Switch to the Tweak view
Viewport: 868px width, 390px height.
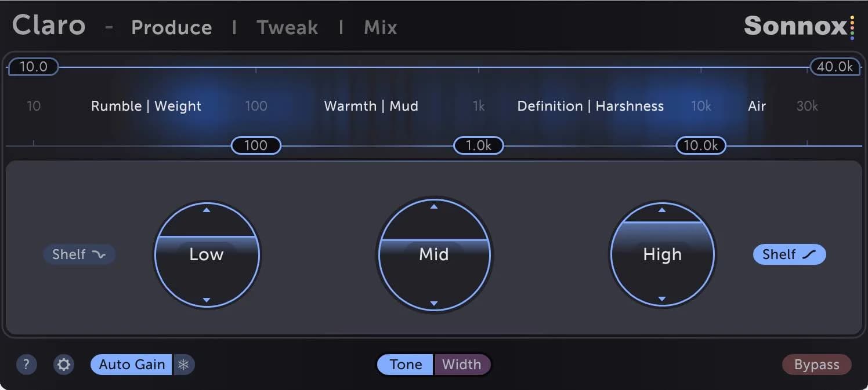click(x=287, y=27)
